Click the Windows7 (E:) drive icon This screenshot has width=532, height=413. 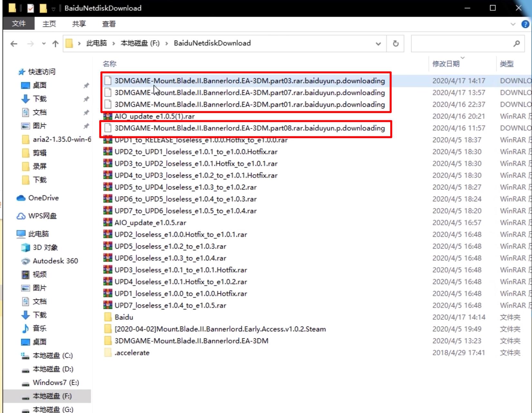pos(25,383)
